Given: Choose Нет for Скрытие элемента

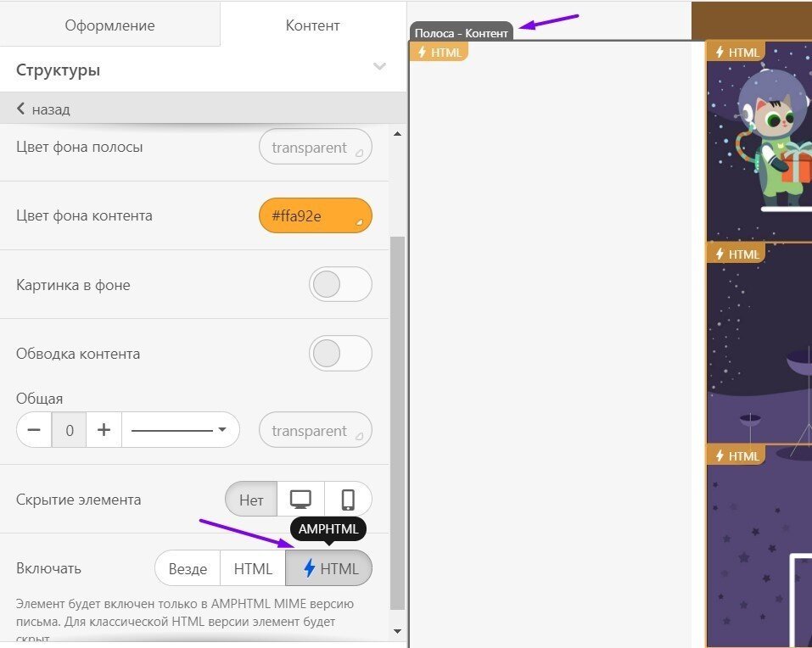Looking at the screenshot, I should [251, 499].
